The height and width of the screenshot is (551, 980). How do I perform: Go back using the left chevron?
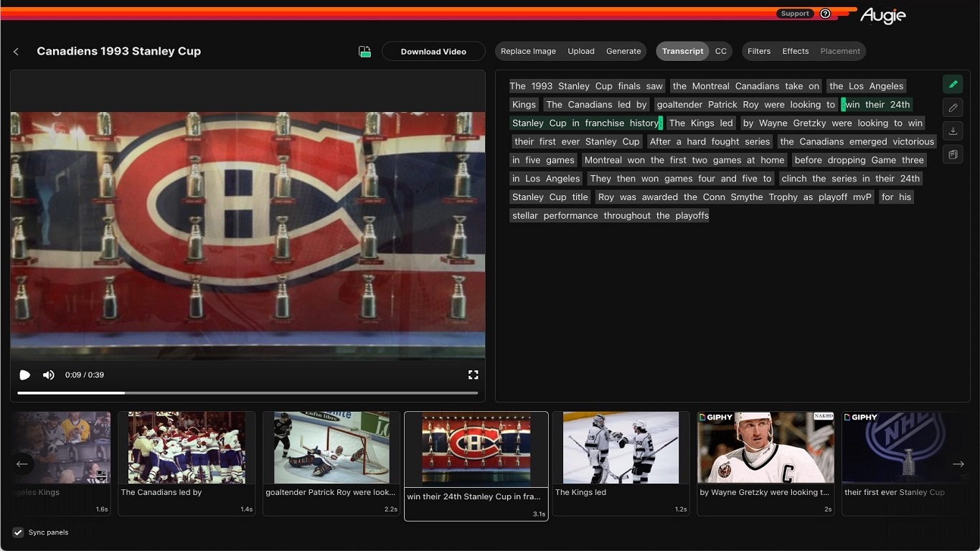tap(17, 52)
